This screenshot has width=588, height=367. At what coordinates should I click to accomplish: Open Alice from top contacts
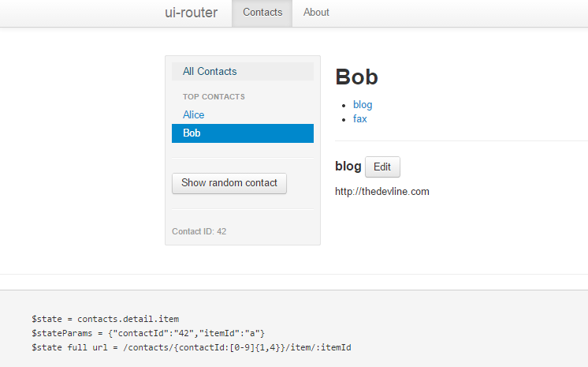(193, 115)
